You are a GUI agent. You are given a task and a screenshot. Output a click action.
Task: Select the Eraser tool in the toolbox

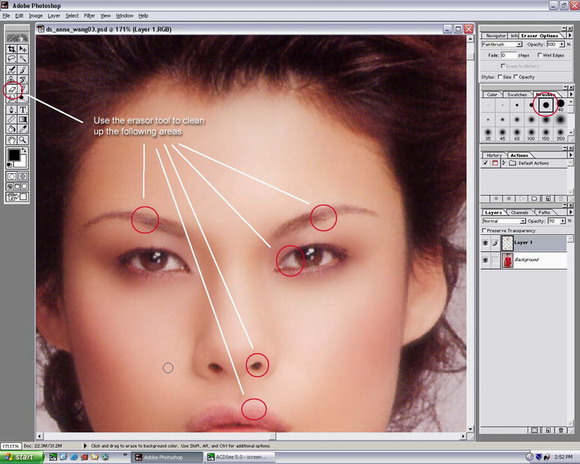click(12, 89)
